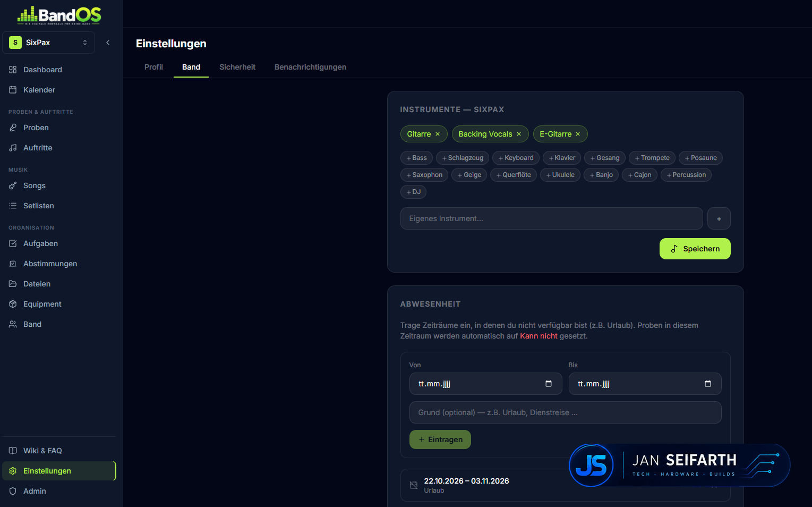
Task: Add the Keyboard instrument chip
Action: pyautogui.click(x=516, y=158)
